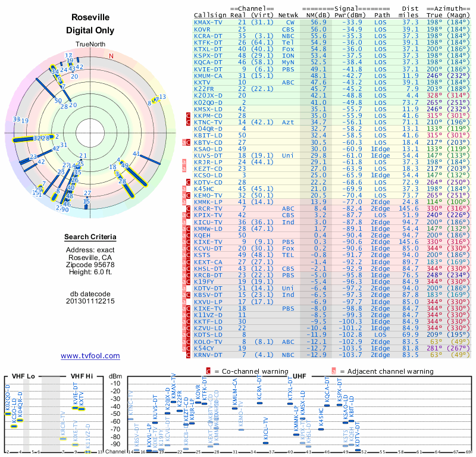476x457 pixels.
Task: Click the adjacent-channel a icon beside KDTV-DT
Action: click(184, 288)
